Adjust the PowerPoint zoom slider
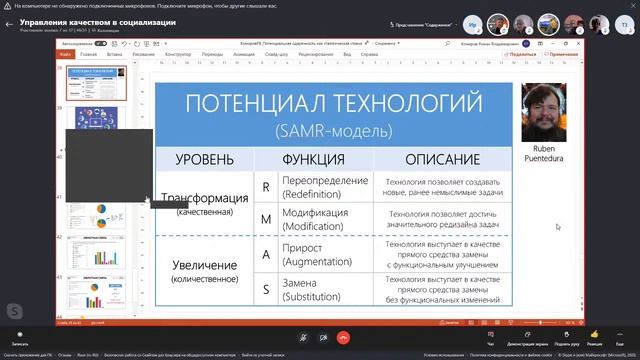Viewport: 640px width, 360px height. pyautogui.click(x=540, y=322)
